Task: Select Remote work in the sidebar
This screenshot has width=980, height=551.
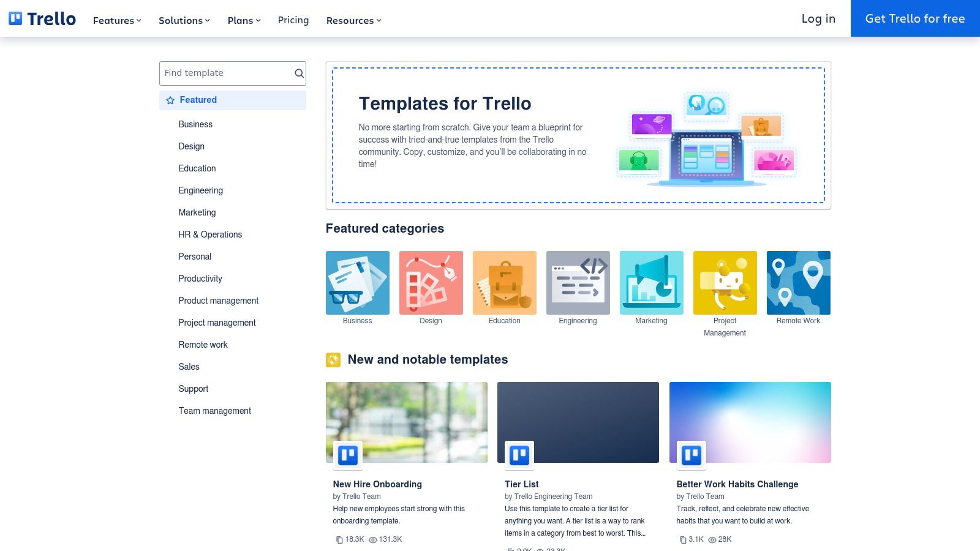Action: click(203, 345)
